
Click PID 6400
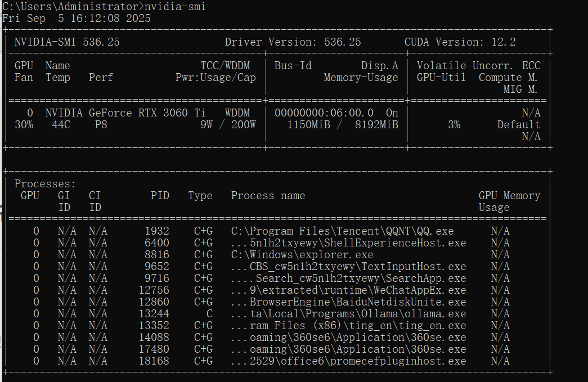[x=157, y=243]
